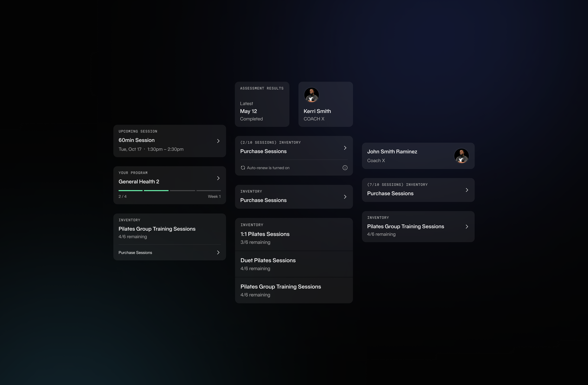Click Kerri Smith's coach avatar
588x385 pixels.
(311, 95)
